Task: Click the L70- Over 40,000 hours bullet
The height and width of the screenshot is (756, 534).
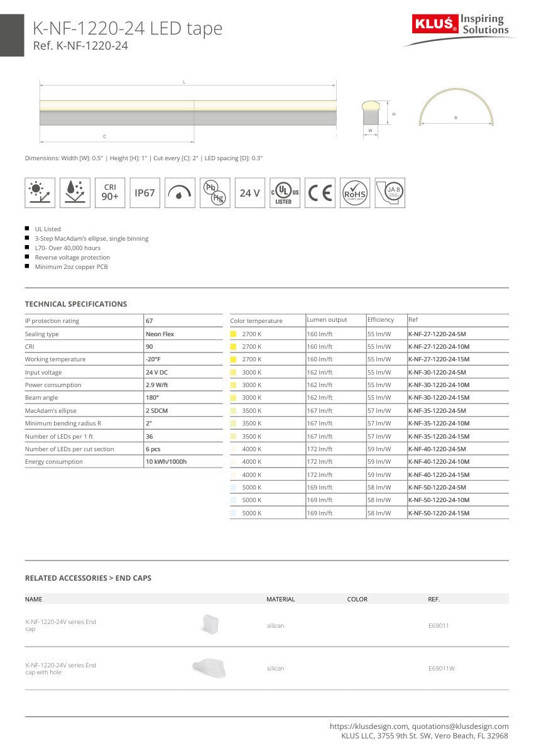Action: pos(68,248)
